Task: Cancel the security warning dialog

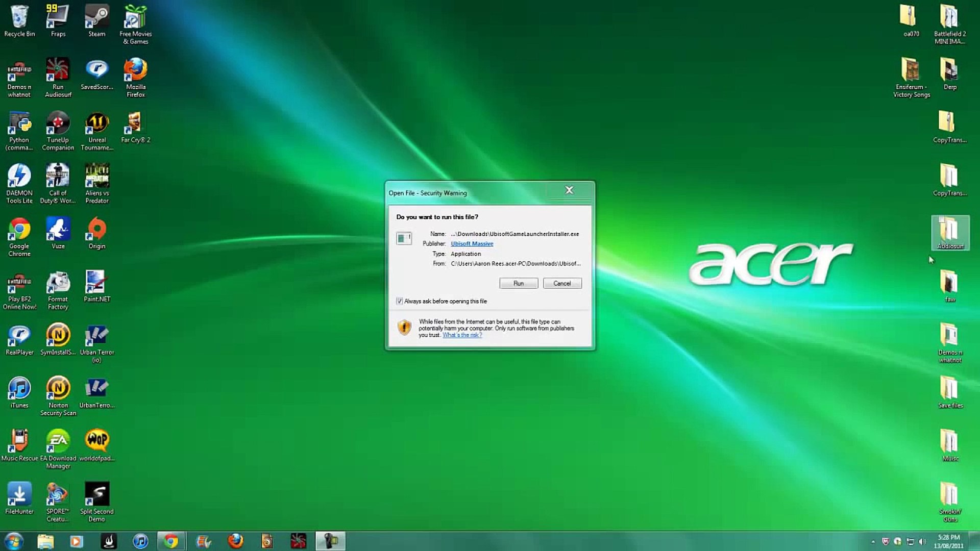Action: click(562, 283)
